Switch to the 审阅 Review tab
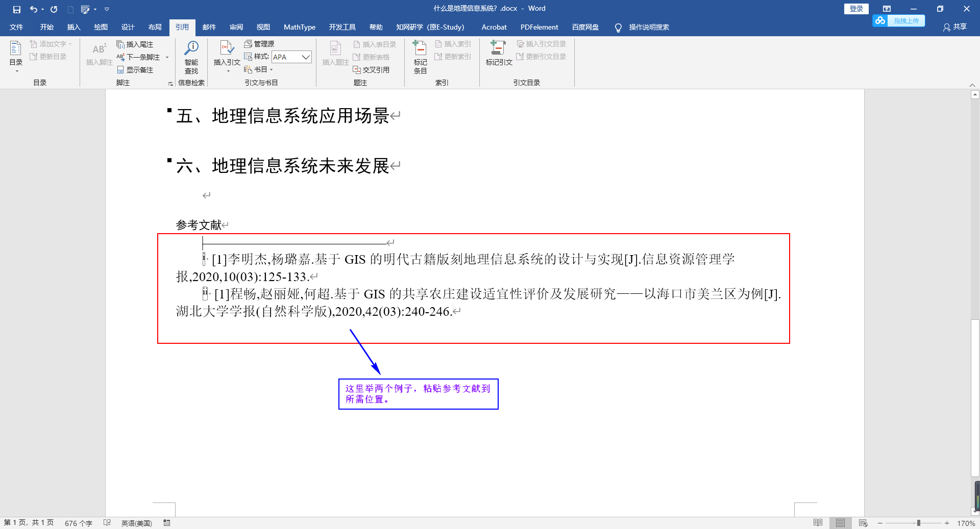Image resolution: width=980 pixels, height=529 pixels. pos(236,27)
